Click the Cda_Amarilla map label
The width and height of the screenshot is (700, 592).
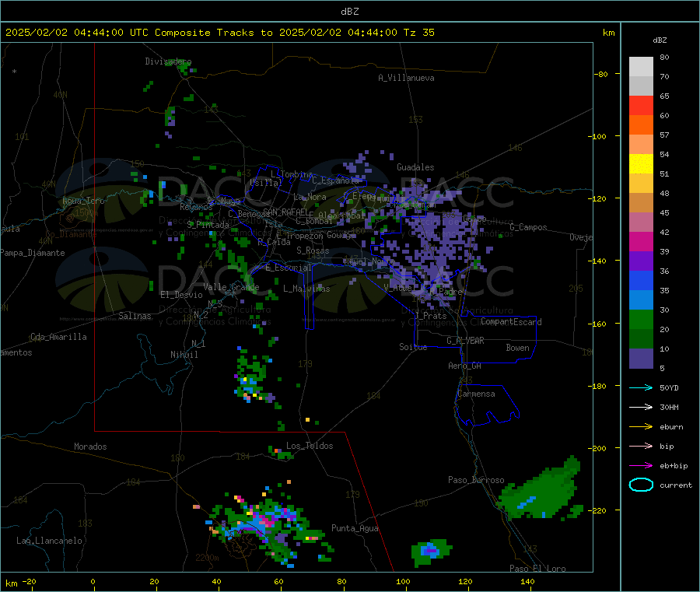tap(58, 337)
